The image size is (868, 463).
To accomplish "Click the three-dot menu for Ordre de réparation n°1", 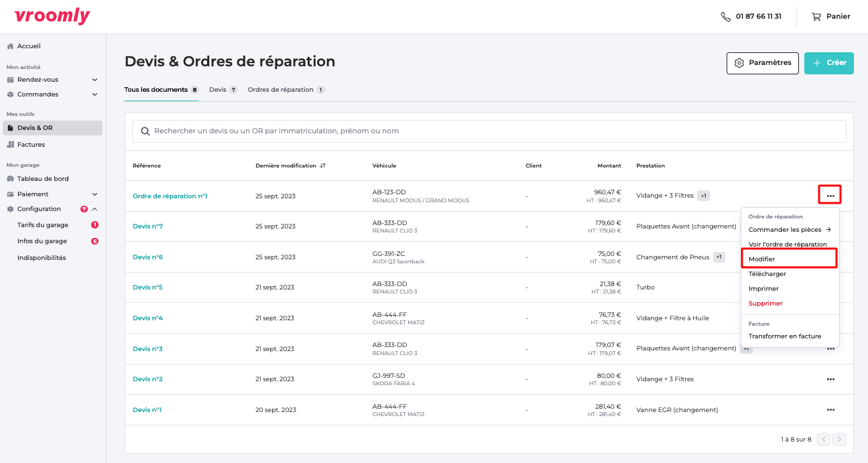I will 830,196.
